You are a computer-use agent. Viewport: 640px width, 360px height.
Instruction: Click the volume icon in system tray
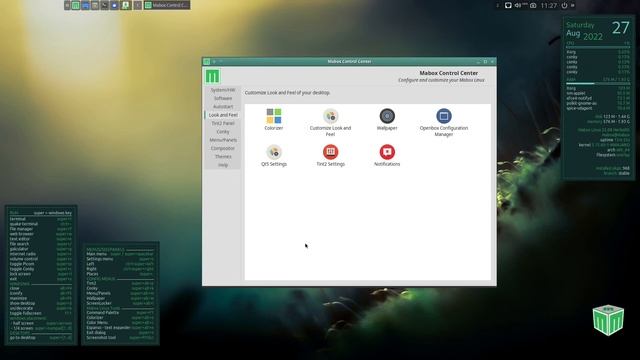[518, 5]
